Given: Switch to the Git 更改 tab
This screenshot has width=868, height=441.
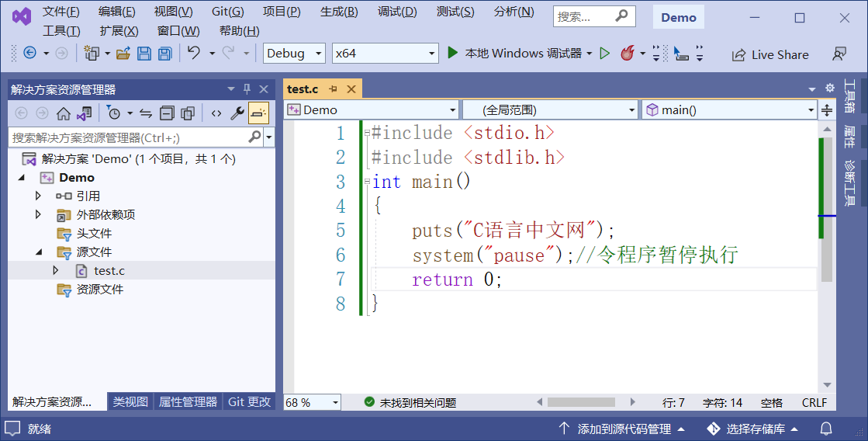Looking at the screenshot, I should coord(249,402).
